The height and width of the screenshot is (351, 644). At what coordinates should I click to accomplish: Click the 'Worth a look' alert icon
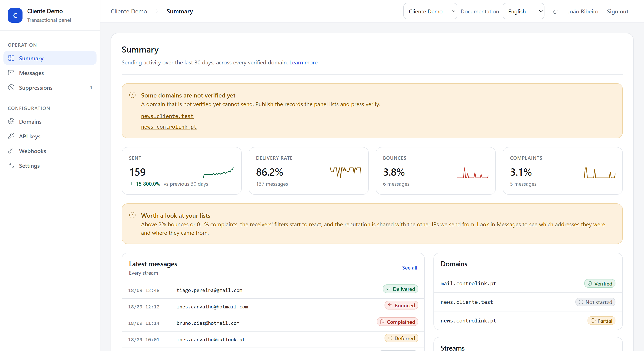132,215
